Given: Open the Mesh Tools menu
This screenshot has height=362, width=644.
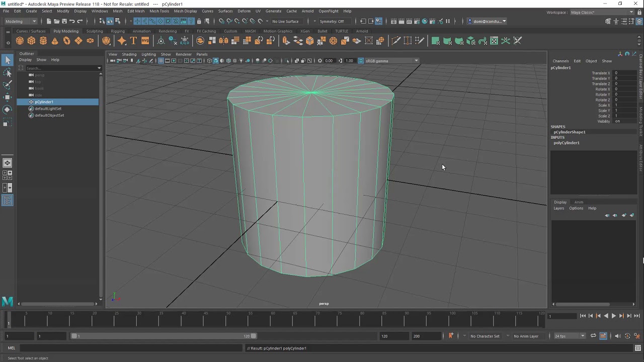Looking at the screenshot, I should click(159, 11).
